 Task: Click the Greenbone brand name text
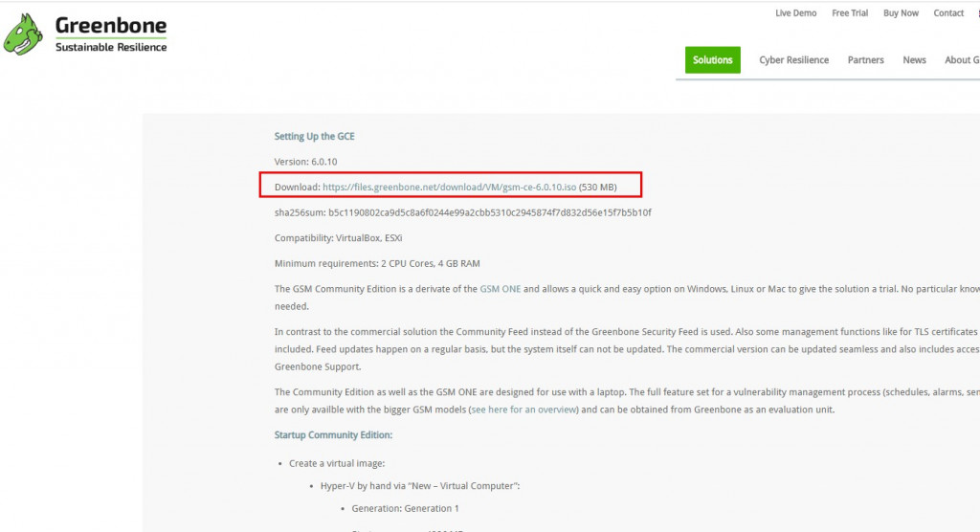tap(111, 26)
